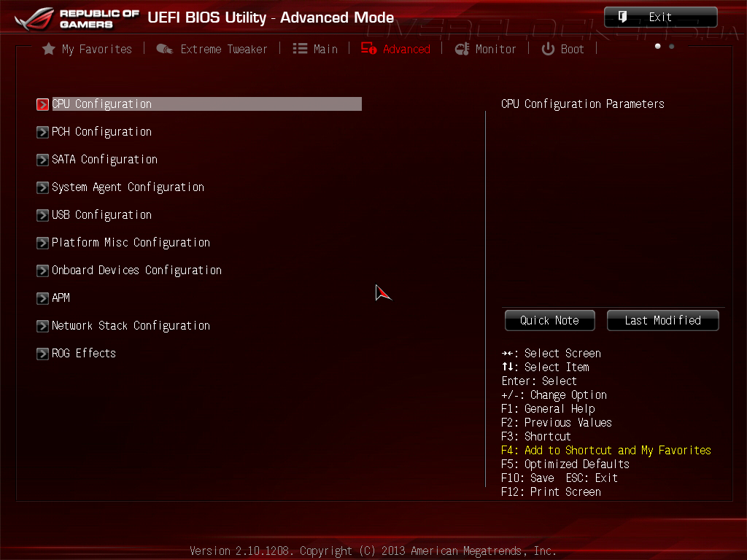
Task: Expand arrow for CPU Configuration
Action: point(42,104)
